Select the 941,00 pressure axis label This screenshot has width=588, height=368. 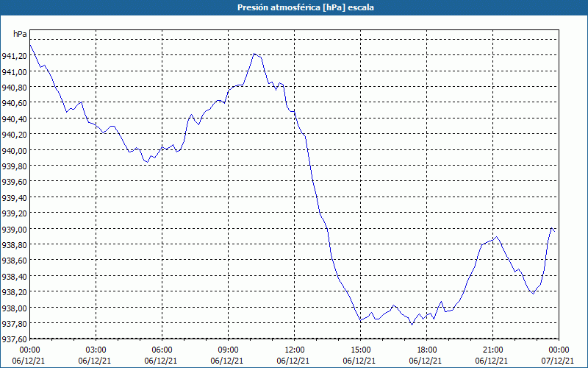click(14, 71)
